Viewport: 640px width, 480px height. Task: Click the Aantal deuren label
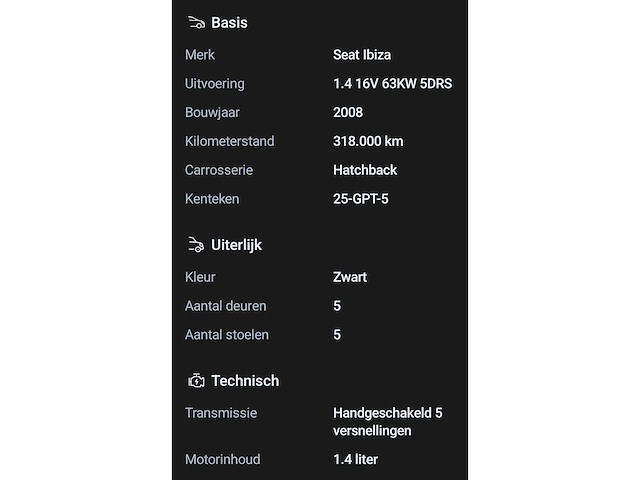[226, 306]
